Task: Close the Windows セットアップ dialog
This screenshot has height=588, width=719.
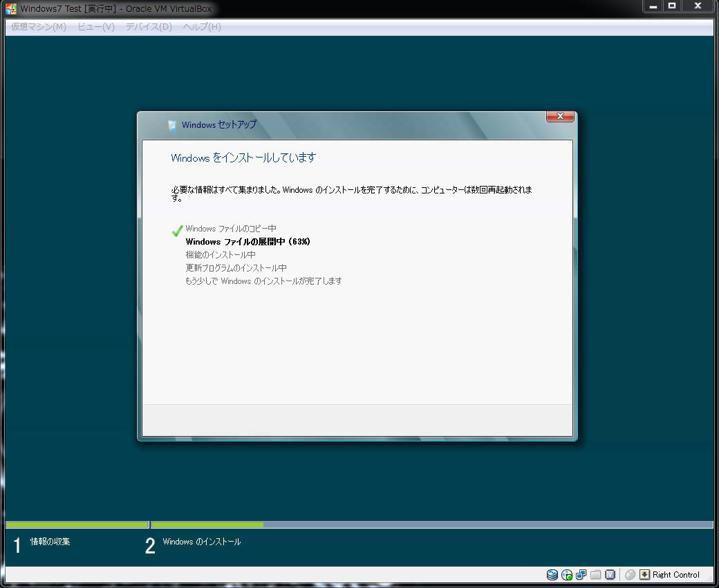Action: [x=560, y=116]
